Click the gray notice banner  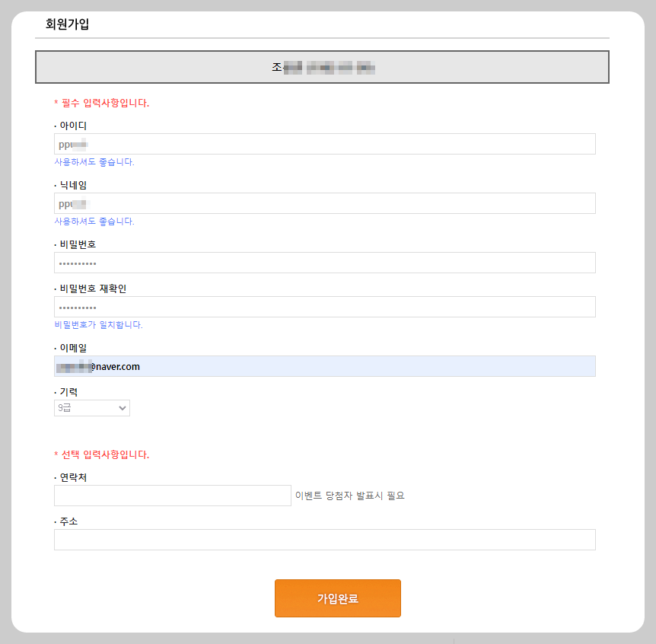[x=322, y=67]
